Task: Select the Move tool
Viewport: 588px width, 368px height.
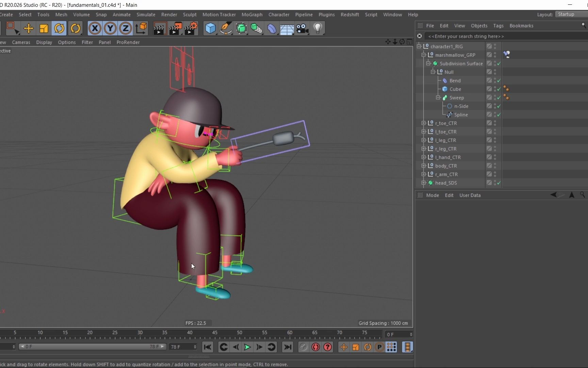Action: (29, 28)
